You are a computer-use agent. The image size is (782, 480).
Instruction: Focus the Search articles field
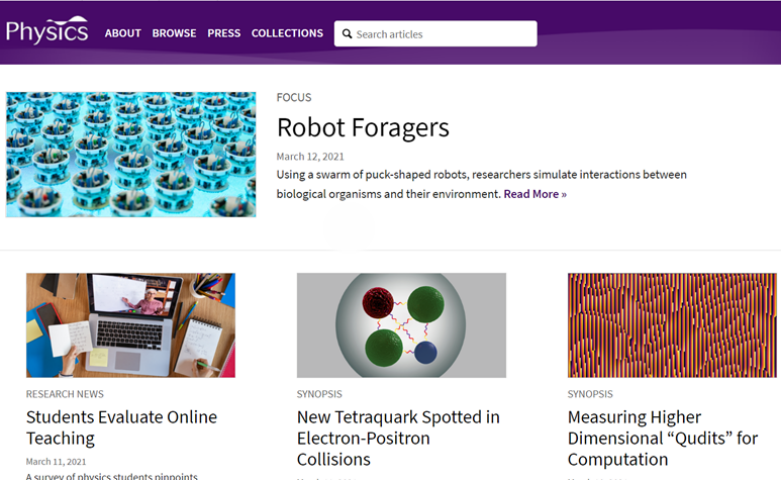coord(440,34)
